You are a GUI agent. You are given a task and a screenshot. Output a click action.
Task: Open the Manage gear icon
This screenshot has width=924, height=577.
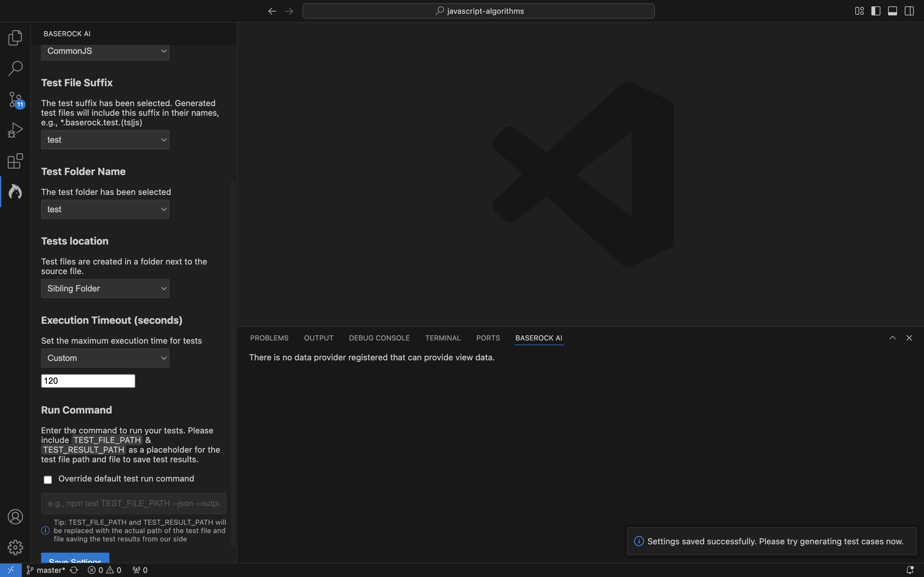pyautogui.click(x=15, y=547)
